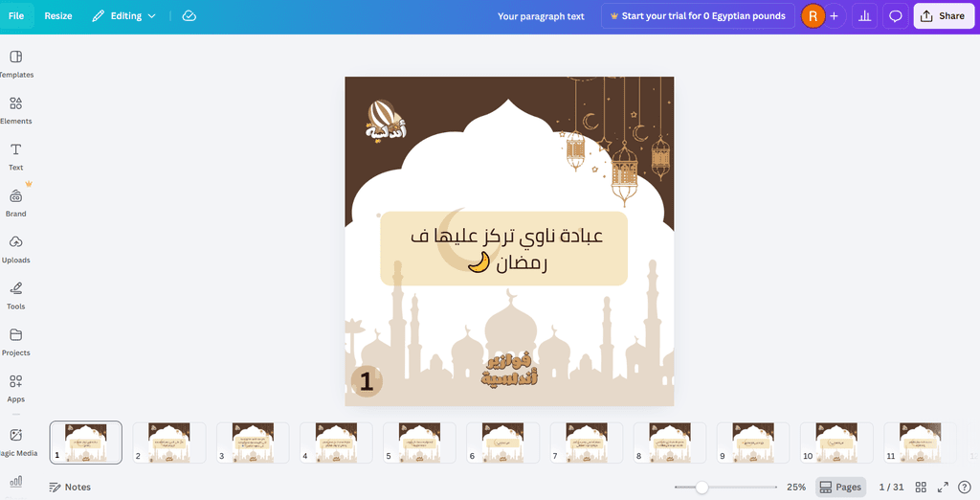Open the Uploads panel
The width and height of the screenshot is (980, 500).
pyautogui.click(x=15, y=249)
